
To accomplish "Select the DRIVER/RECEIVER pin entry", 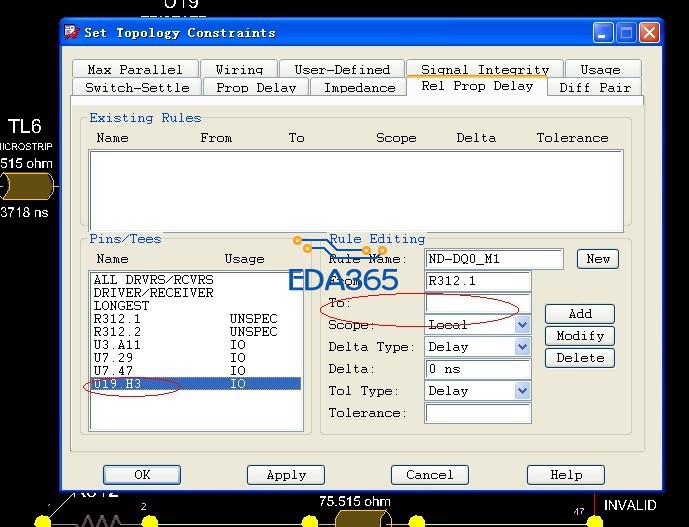I will click(x=196, y=293).
